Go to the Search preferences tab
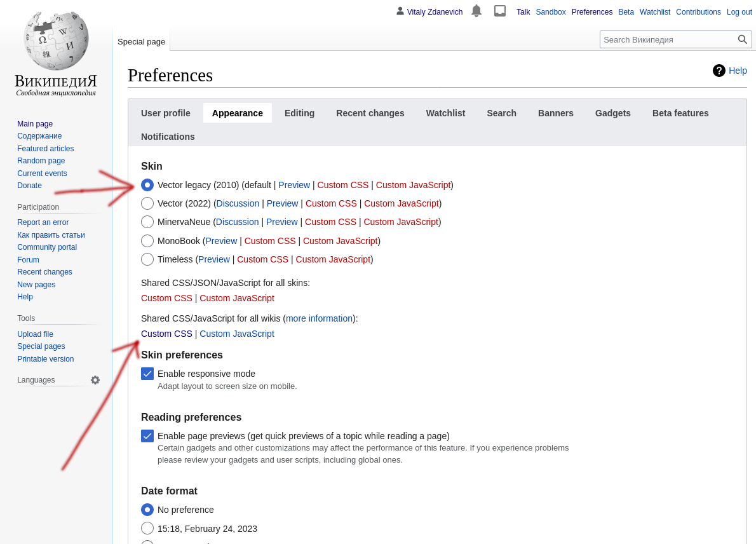 pyautogui.click(x=501, y=113)
